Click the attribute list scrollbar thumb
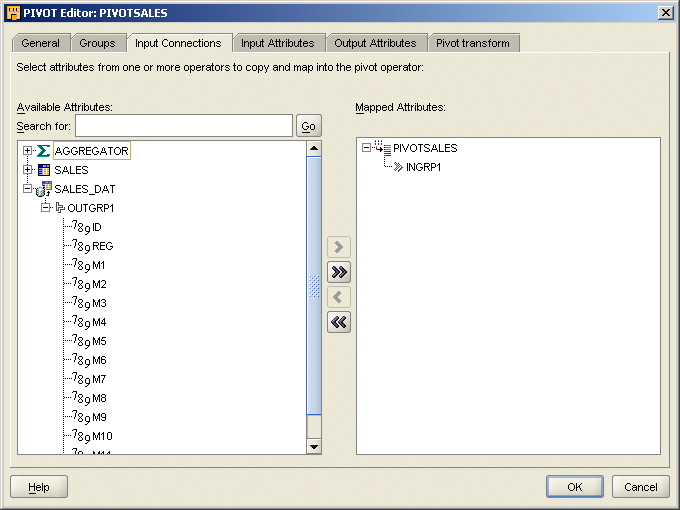This screenshot has height=510, width=680. coord(314,286)
